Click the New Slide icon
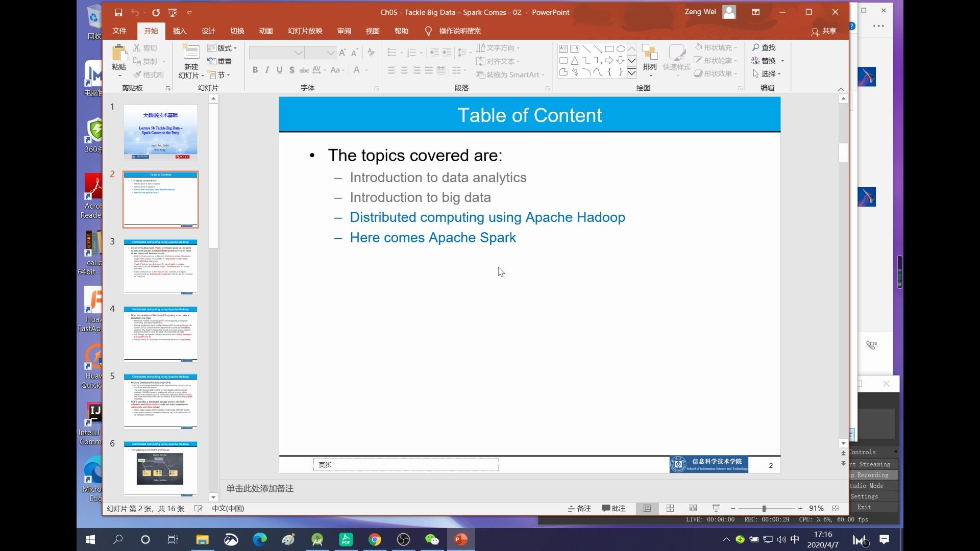Screen dimensions: 980x551 191,53
